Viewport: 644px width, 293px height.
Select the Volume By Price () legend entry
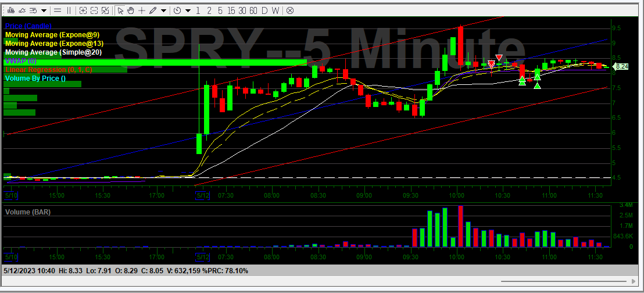(35, 78)
